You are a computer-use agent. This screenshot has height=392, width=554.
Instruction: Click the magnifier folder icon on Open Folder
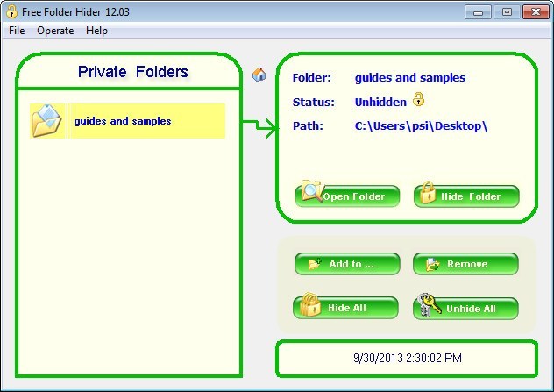pyautogui.click(x=312, y=191)
